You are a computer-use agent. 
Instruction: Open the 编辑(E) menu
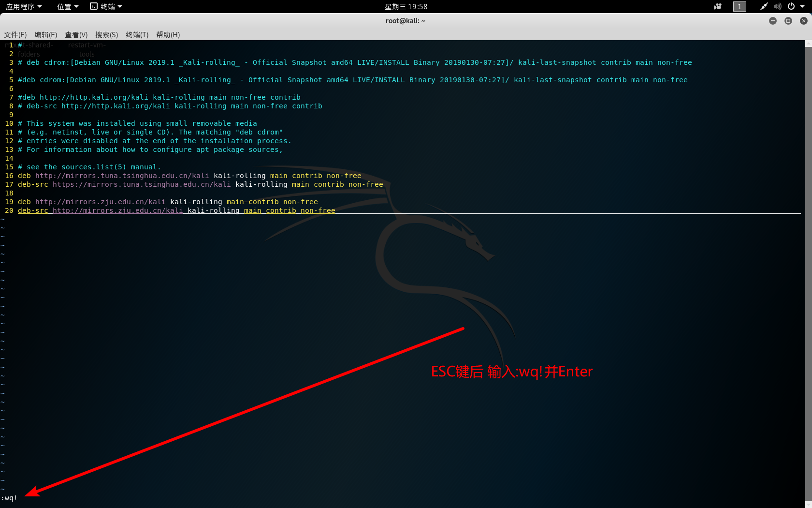(x=46, y=35)
